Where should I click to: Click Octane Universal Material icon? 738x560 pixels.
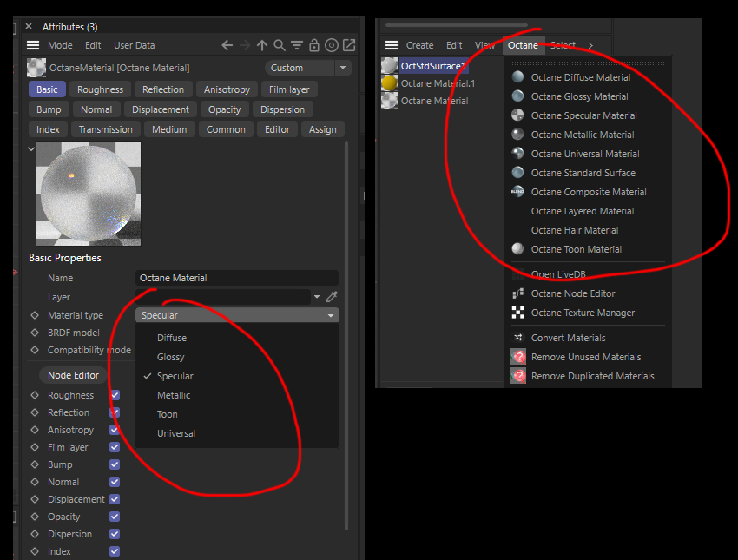(517, 154)
